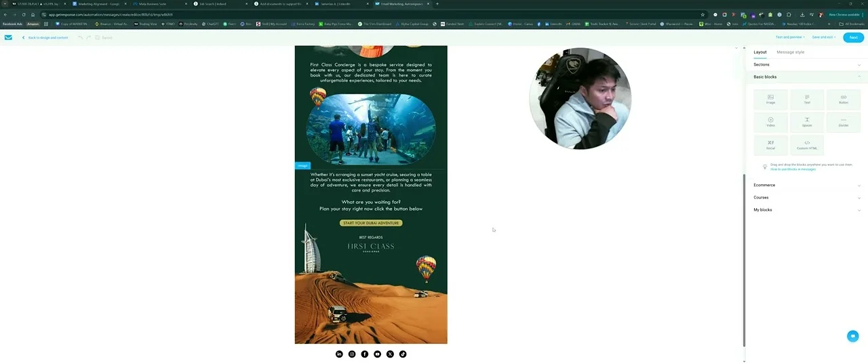Expand the My blocks panel
The image size is (868, 363).
(x=807, y=210)
